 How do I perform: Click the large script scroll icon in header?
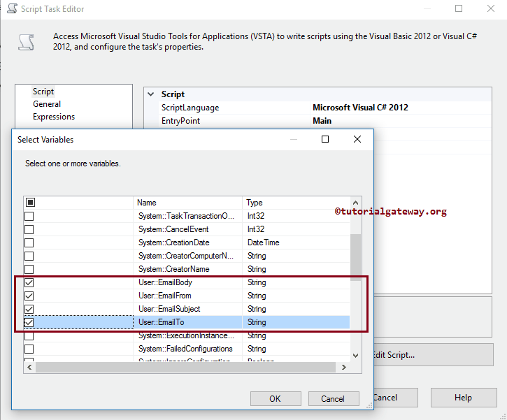pyautogui.click(x=26, y=43)
